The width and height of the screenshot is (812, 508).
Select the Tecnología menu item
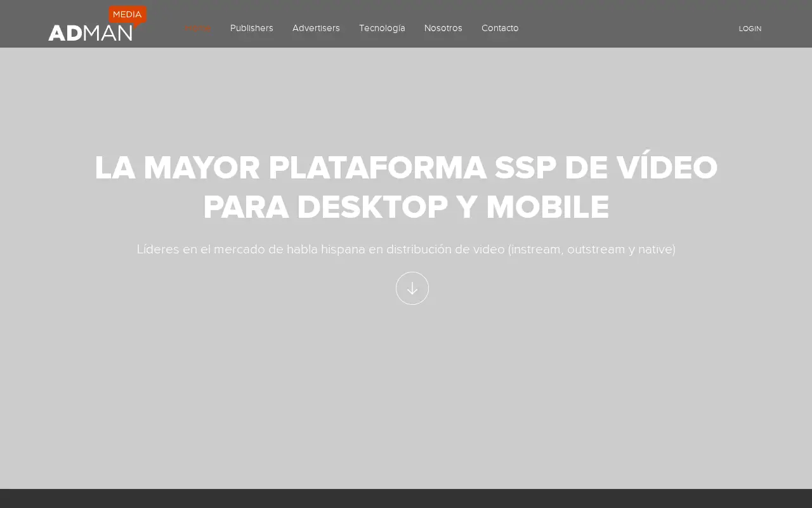click(x=382, y=28)
